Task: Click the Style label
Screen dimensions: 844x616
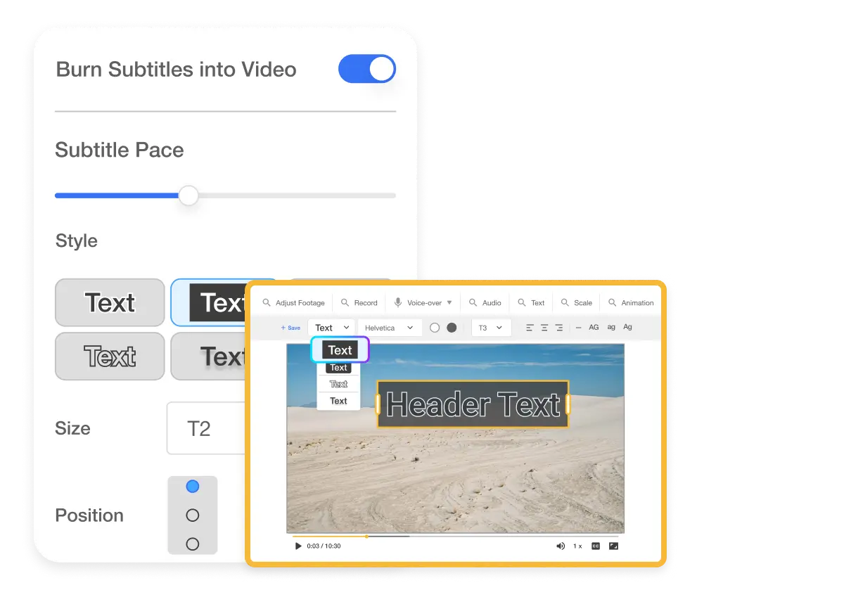Action: pos(77,241)
